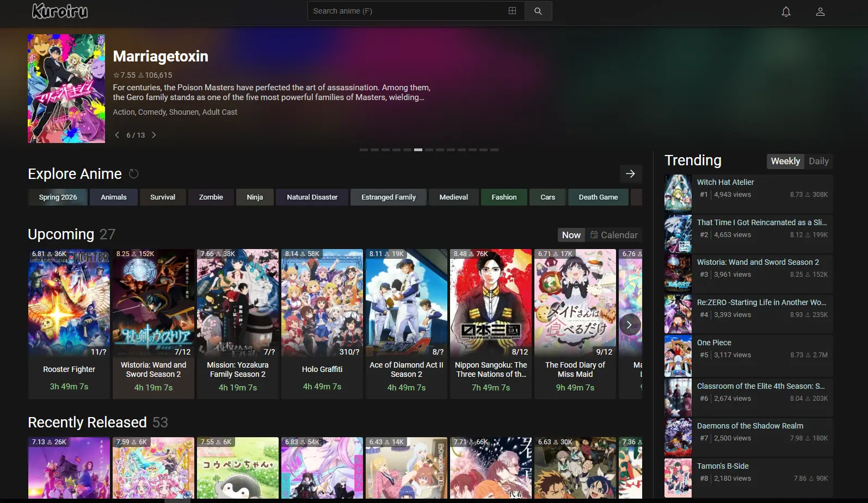Click the search magnifier button
The width and height of the screenshot is (868, 503).
[x=538, y=11]
